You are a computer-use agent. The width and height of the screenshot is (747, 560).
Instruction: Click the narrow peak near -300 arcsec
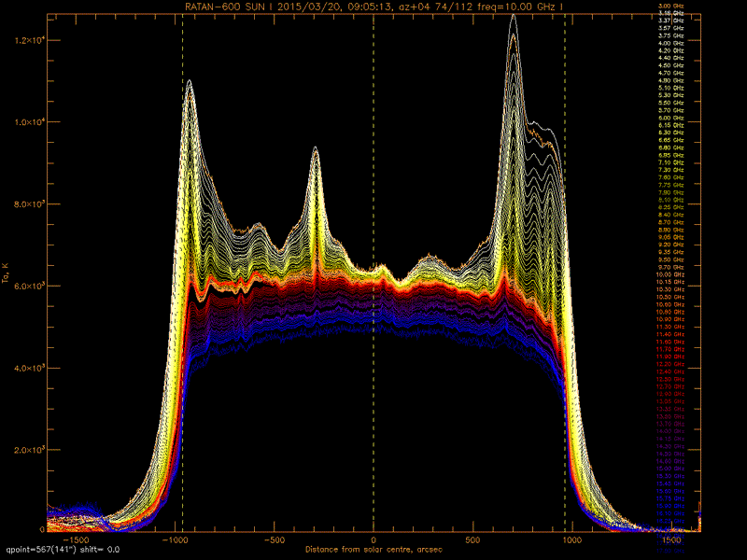click(x=316, y=148)
